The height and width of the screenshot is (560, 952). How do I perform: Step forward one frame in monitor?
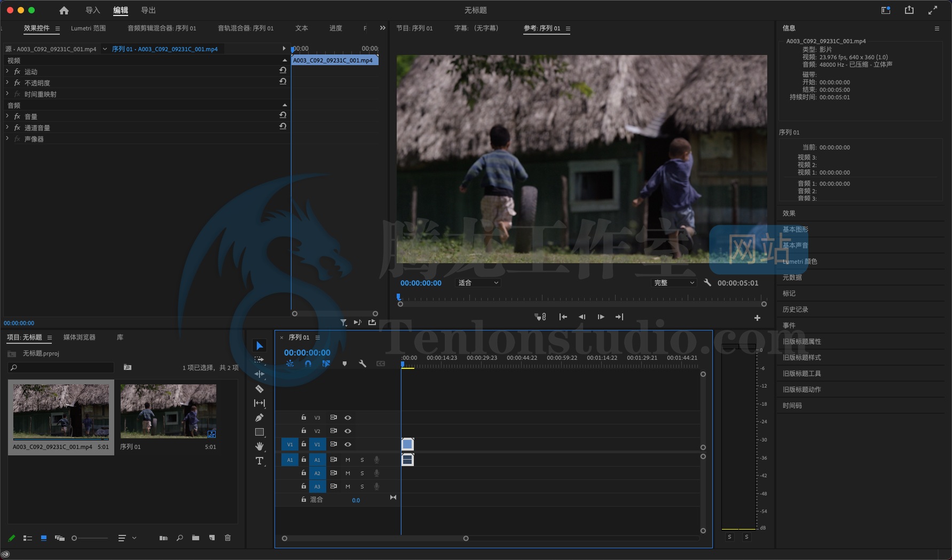(601, 317)
